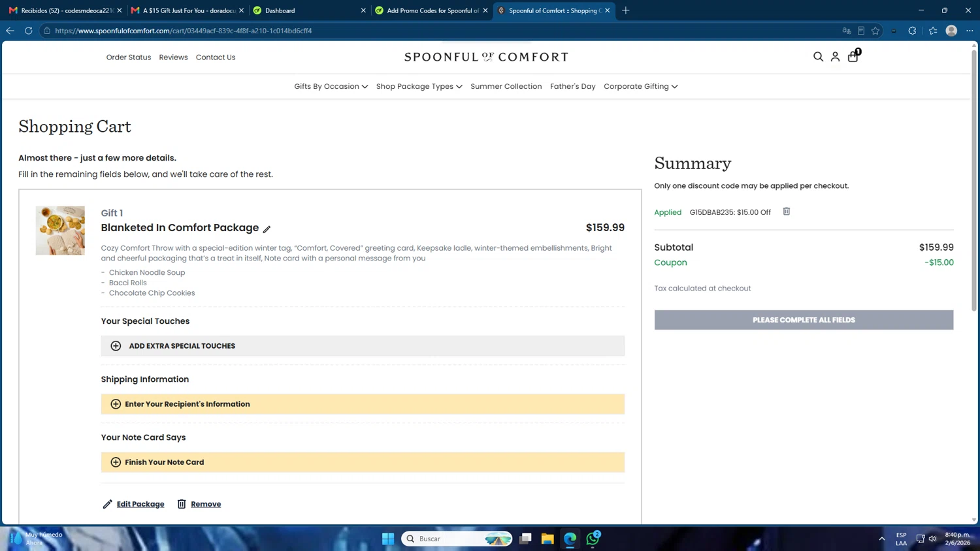Expand Finish Your Note Card section

pyautogui.click(x=363, y=462)
